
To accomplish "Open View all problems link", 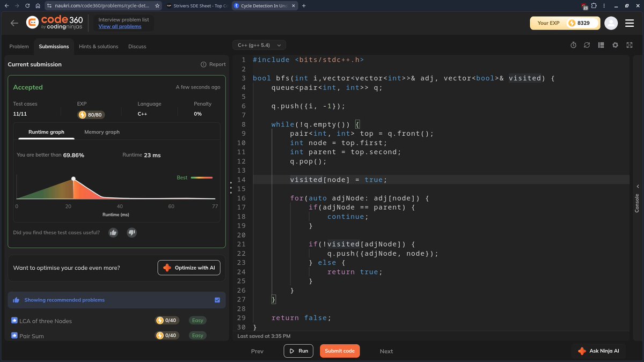I will [120, 26].
